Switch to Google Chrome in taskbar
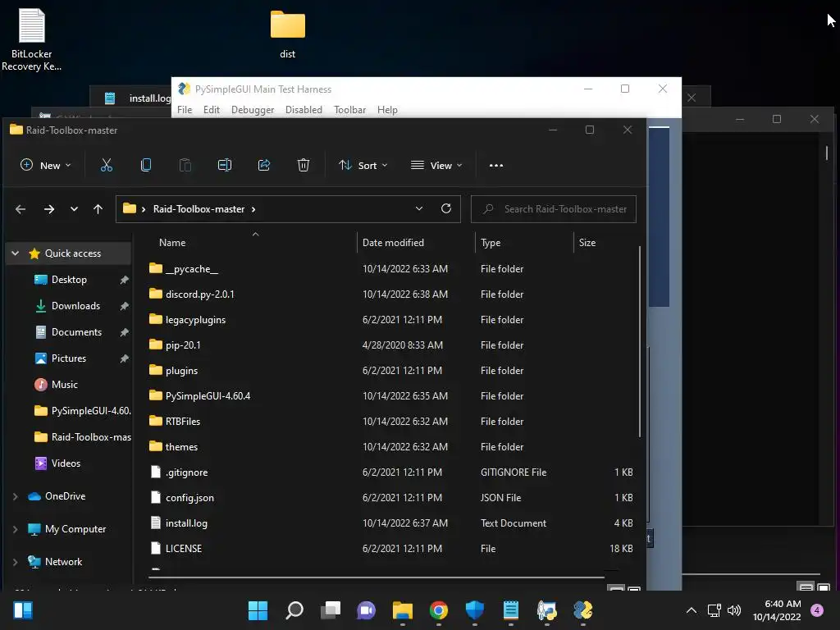 [x=438, y=610]
